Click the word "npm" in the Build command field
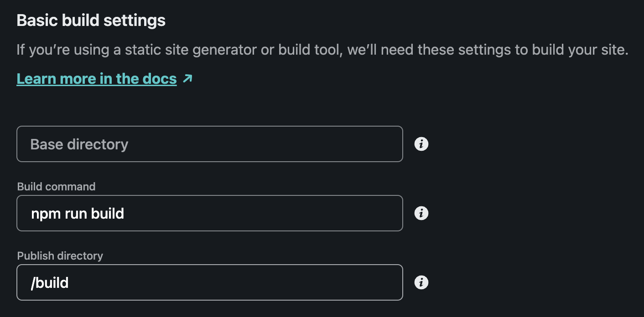This screenshot has width=644, height=317. click(x=44, y=214)
